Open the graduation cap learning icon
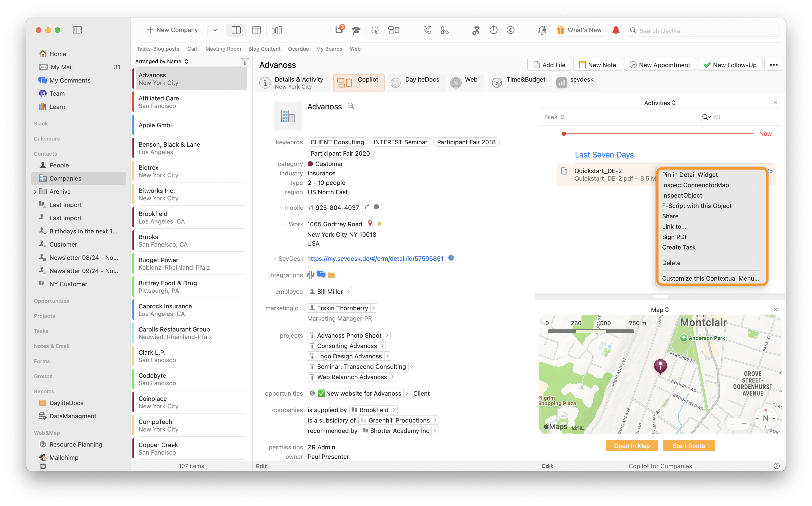 (356, 30)
